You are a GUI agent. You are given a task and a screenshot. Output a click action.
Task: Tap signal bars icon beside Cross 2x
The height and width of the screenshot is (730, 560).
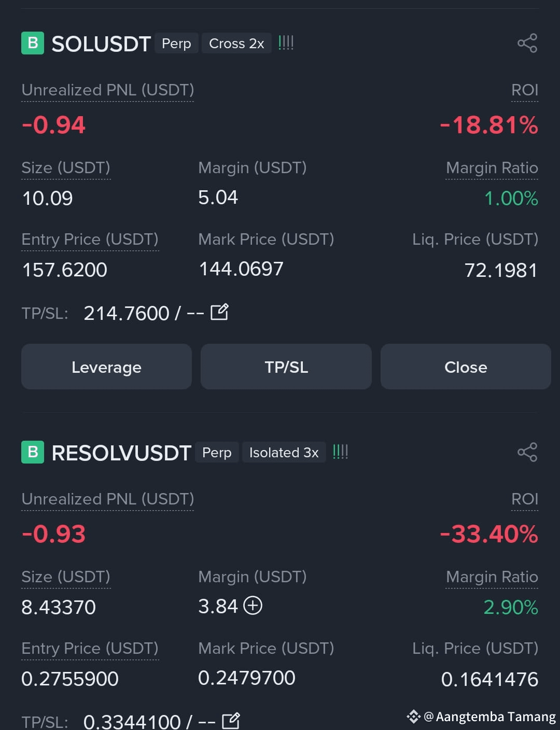pos(286,43)
